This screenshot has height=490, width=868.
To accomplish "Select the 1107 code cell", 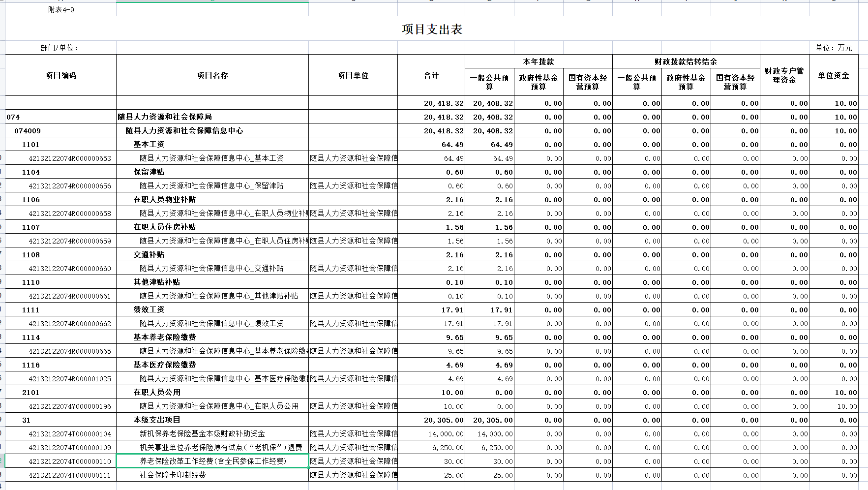I will pyautogui.click(x=61, y=227).
